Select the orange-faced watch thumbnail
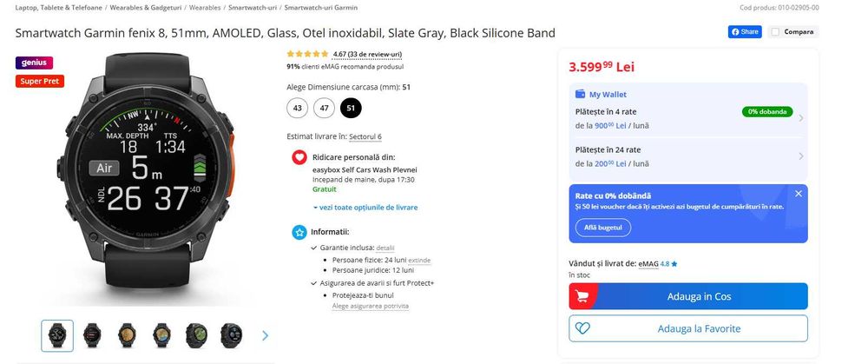 127,334
